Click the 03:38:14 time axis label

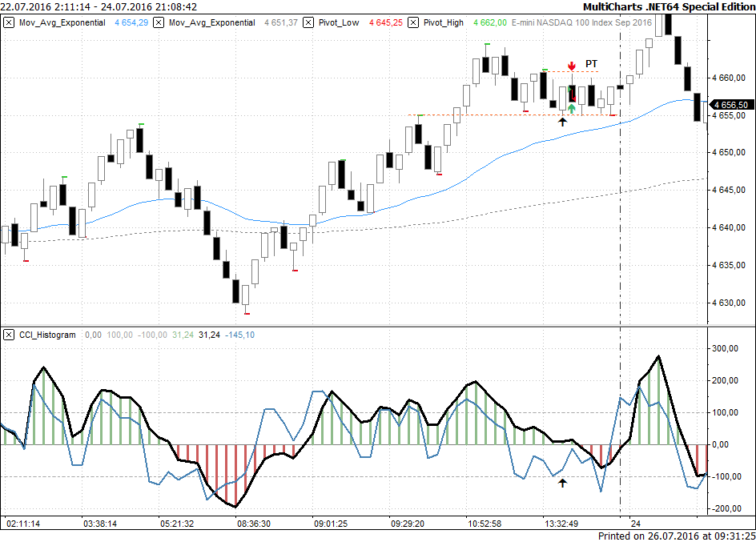pos(100,524)
